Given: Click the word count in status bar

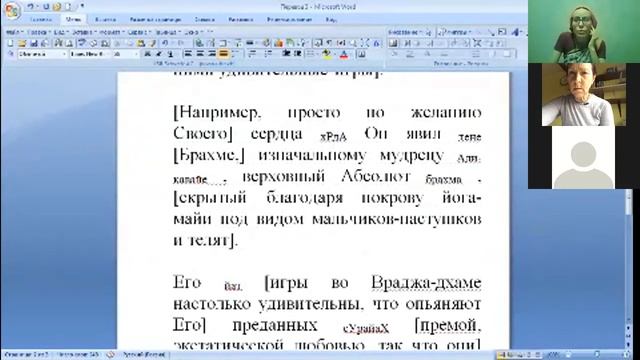Looking at the screenshot, I should [78, 355].
